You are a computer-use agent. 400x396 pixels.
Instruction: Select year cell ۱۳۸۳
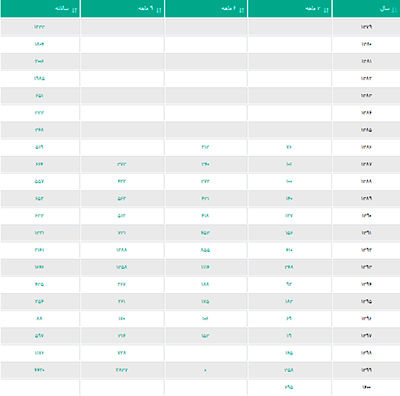pos(366,96)
